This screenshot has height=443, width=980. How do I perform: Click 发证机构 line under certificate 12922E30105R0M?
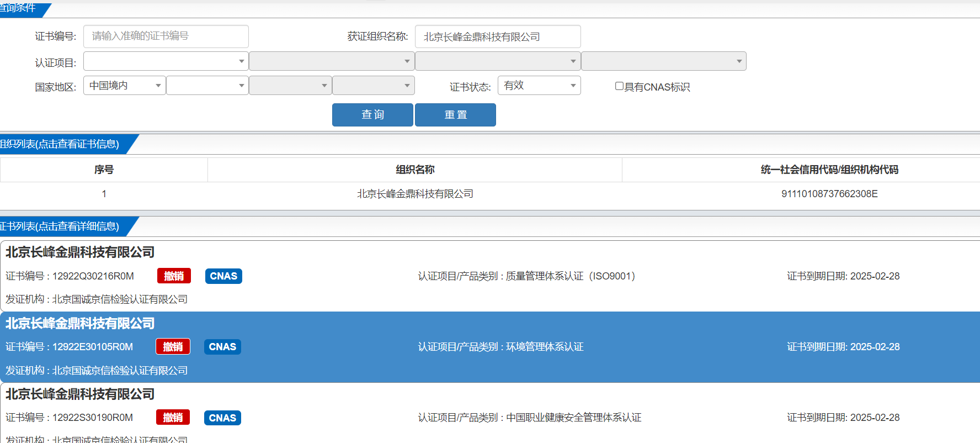97,371
